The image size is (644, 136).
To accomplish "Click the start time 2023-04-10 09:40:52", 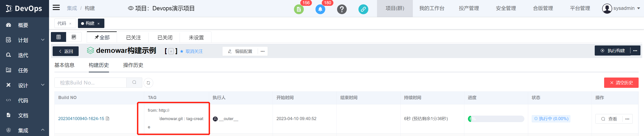I will [296, 119].
